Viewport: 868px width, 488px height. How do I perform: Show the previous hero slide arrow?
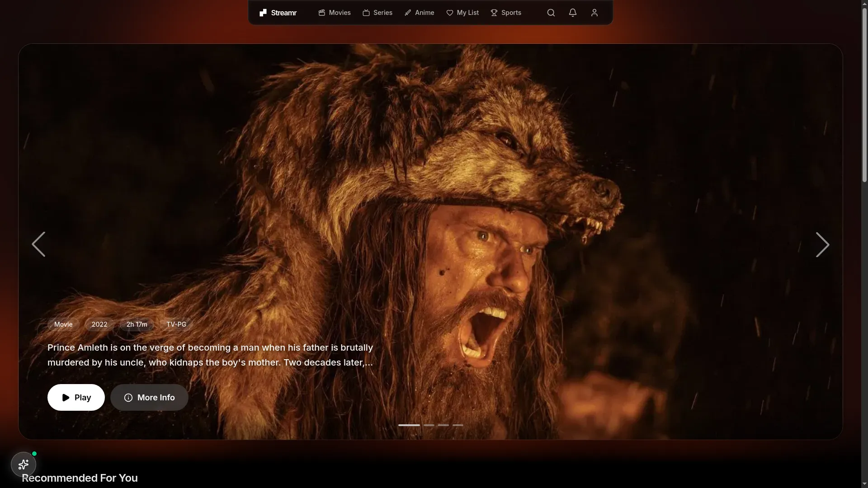click(38, 244)
